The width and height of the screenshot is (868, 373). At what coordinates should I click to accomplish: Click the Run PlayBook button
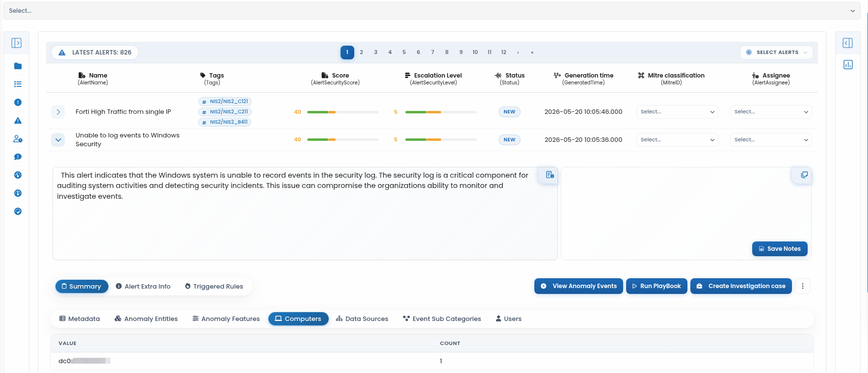[x=657, y=286]
